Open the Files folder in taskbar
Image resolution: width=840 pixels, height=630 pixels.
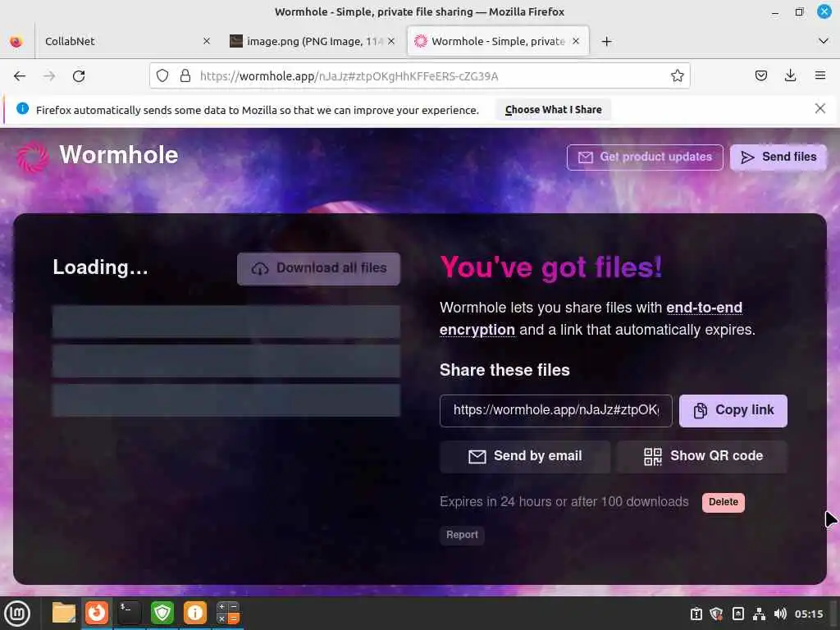64,613
